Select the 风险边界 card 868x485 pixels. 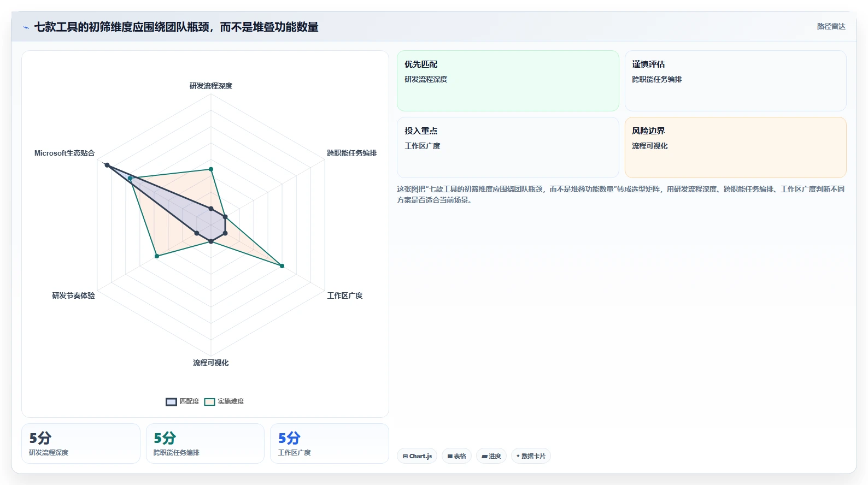736,147
